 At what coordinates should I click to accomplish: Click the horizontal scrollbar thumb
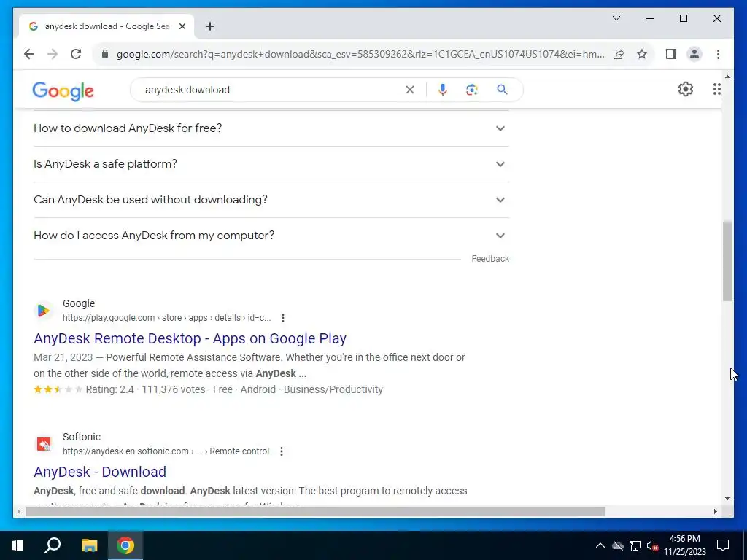pos(315,511)
